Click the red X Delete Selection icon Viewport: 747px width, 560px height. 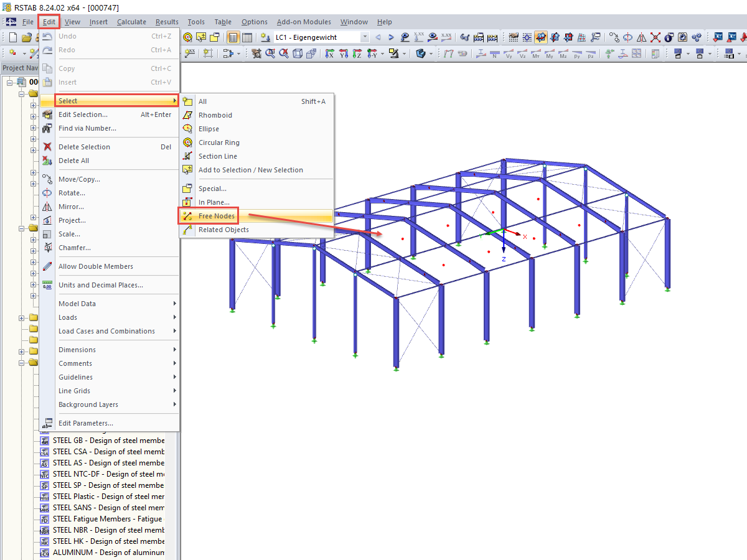tap(47, 147)
